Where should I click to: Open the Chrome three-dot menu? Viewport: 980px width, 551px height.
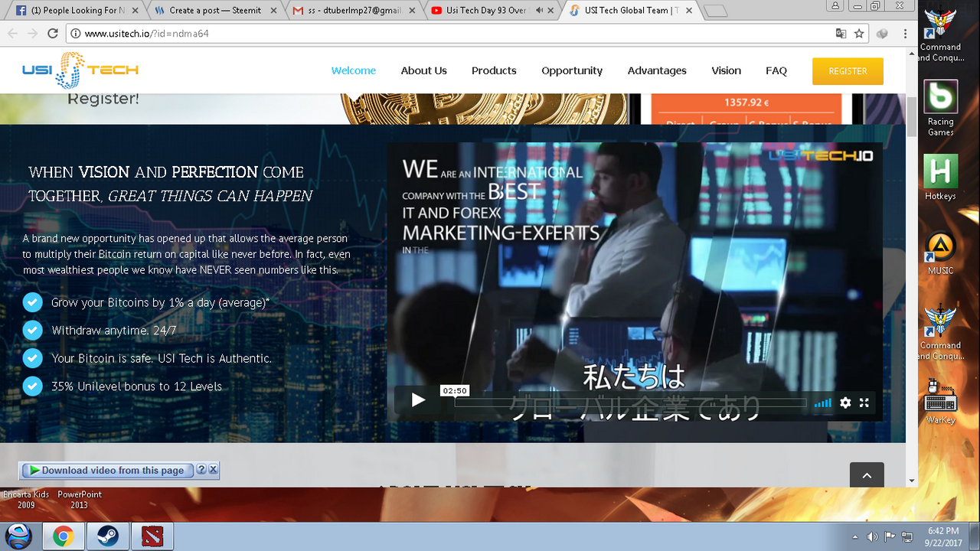click(x=905, y=34)
